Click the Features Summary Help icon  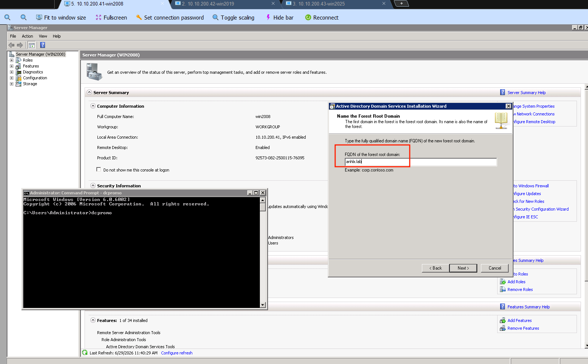pos(502,306)
